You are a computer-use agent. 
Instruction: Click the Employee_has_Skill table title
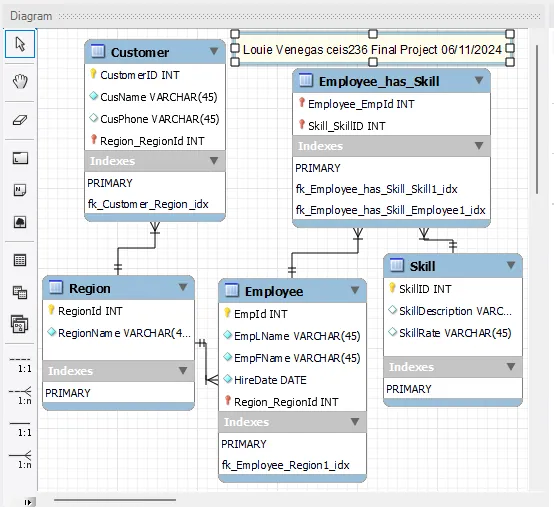[x=379, y=81]
